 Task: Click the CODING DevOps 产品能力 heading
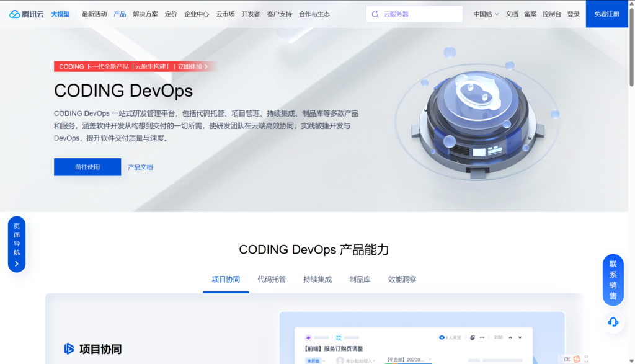click(314, 249)
